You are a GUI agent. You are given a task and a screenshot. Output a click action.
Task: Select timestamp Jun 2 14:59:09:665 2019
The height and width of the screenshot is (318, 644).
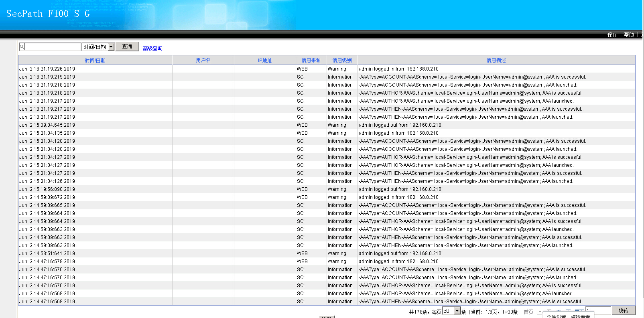47,205
